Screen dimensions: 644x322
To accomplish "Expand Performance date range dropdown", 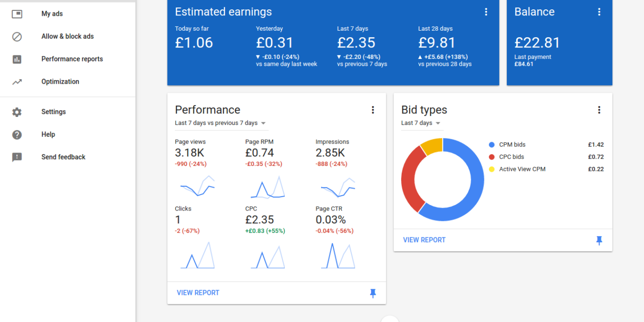I will point(263,123).
